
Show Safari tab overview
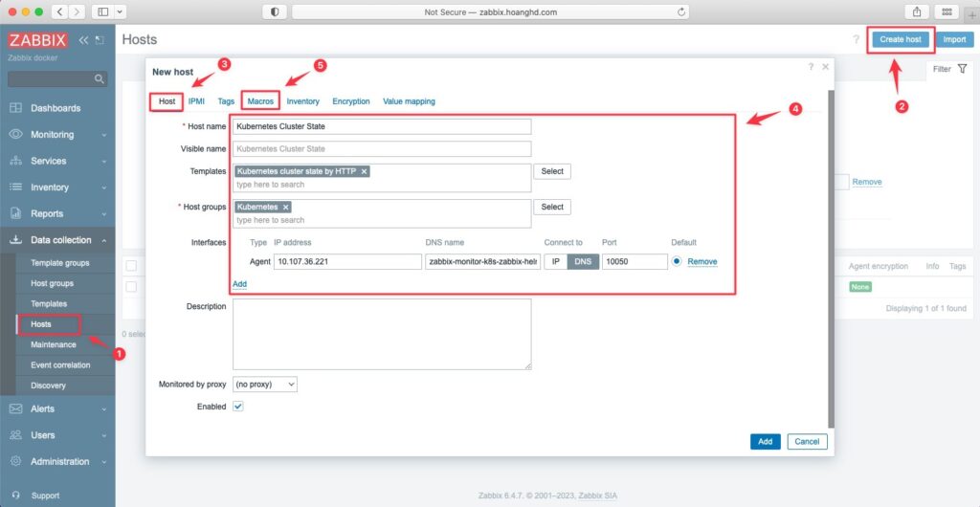coord(947,11)
